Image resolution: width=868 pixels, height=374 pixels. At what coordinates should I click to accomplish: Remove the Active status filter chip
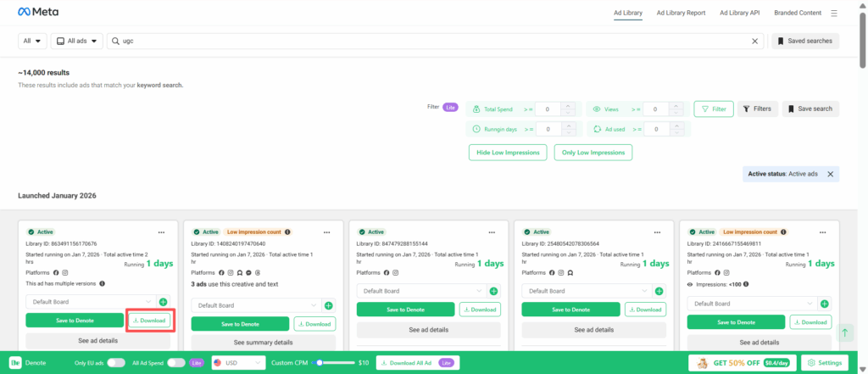click(x=830, y=174)
